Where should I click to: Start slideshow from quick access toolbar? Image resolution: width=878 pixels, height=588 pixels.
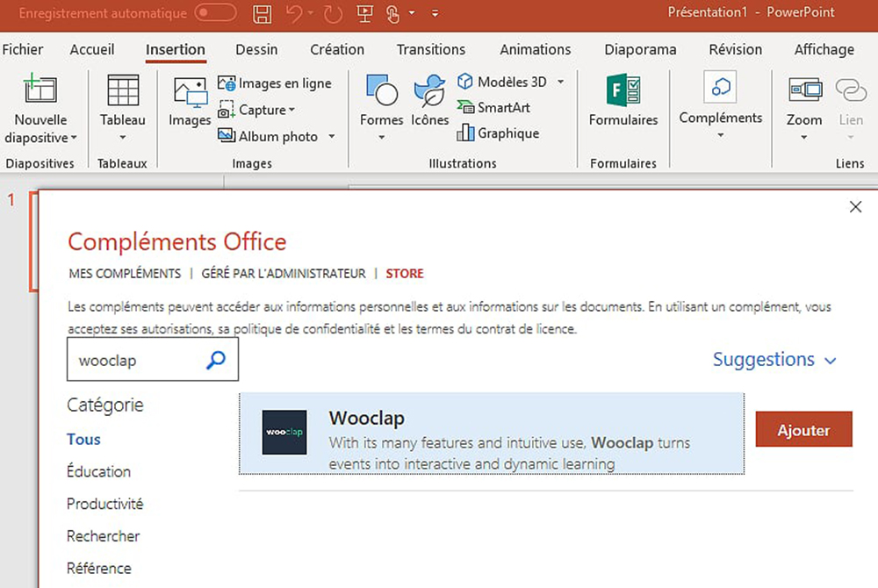click(365, 13)
